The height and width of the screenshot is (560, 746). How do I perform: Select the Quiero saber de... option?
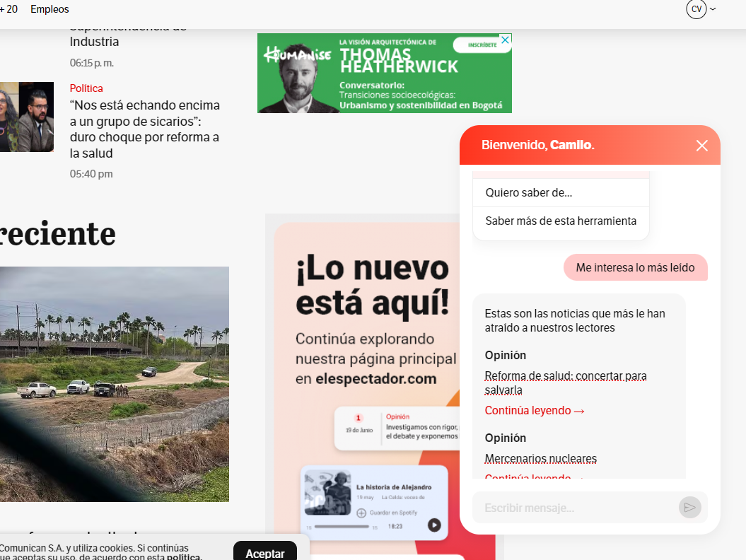pos(561,193)
